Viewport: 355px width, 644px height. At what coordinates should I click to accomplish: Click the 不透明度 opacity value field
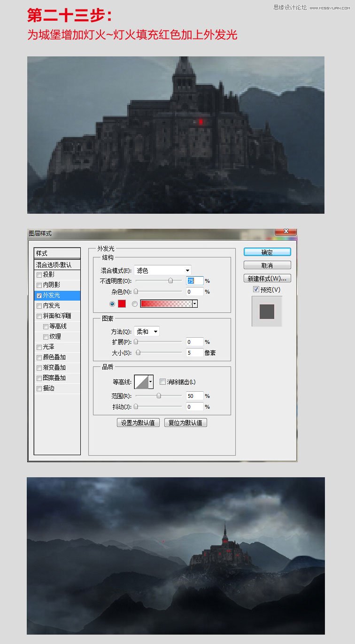click(194, 280)
